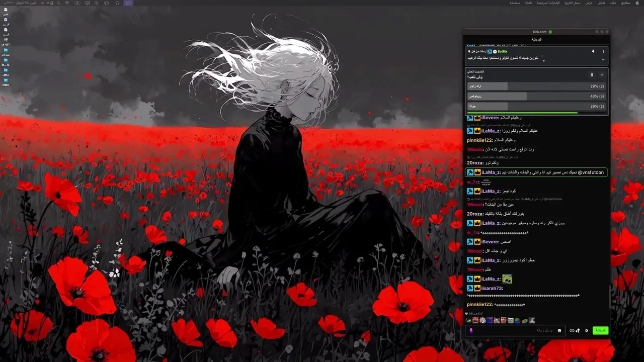Open the Safari app menu
The height and width of the screenshot is (362, 644).
click(625, 3)
